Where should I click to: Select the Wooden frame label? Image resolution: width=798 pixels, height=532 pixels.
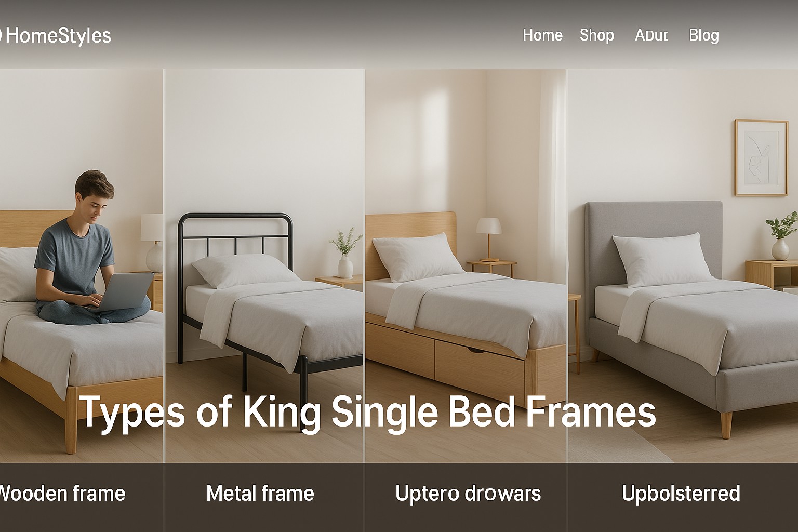click(62, 493)
